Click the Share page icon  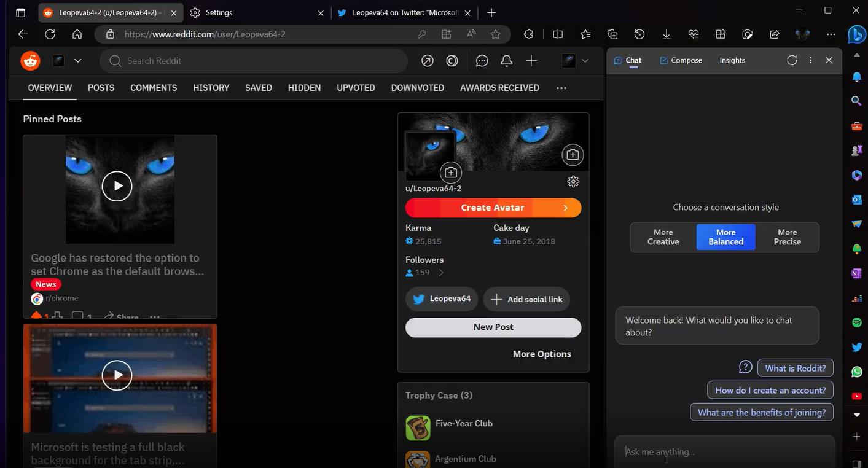tap(775, 34)
